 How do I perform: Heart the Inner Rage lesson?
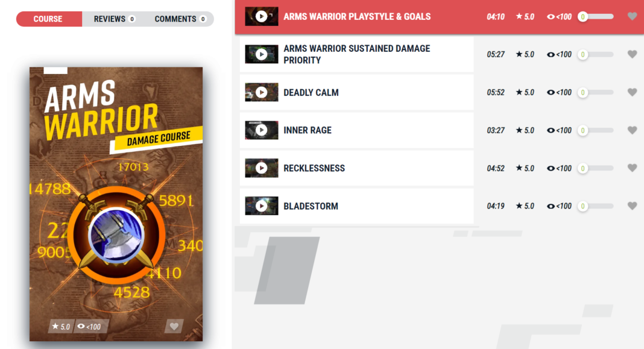coord(632,130)
